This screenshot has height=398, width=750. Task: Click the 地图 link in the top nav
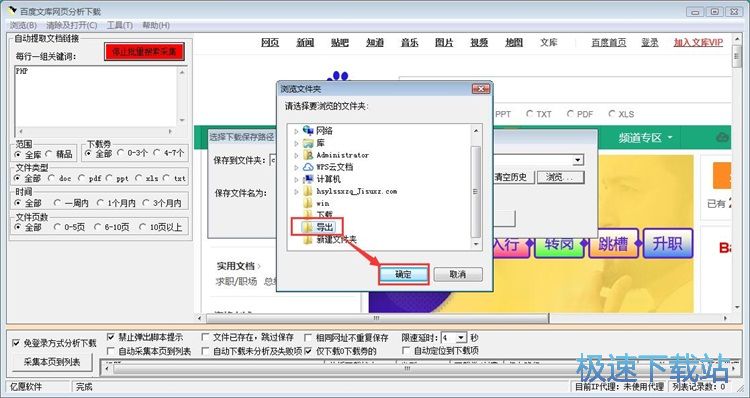514,42
